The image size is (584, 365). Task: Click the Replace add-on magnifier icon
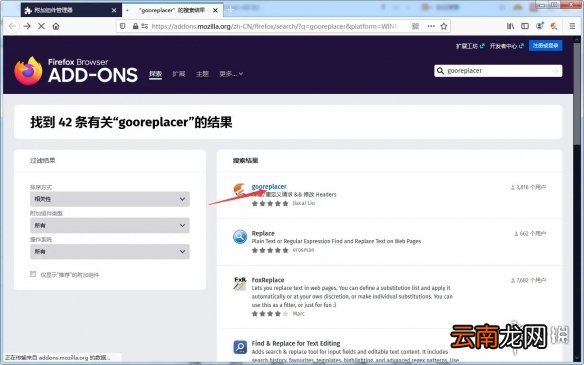click(240, 237)
